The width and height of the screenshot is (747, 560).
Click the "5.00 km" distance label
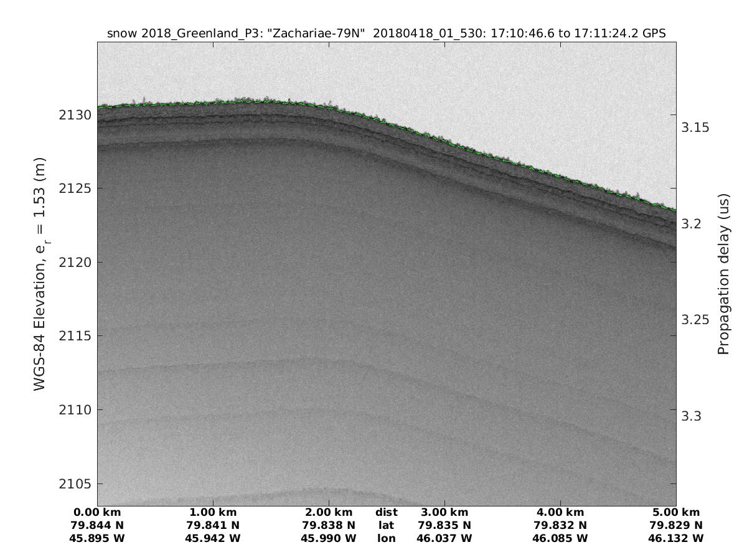pyautogui.click(x=676, y=512)
